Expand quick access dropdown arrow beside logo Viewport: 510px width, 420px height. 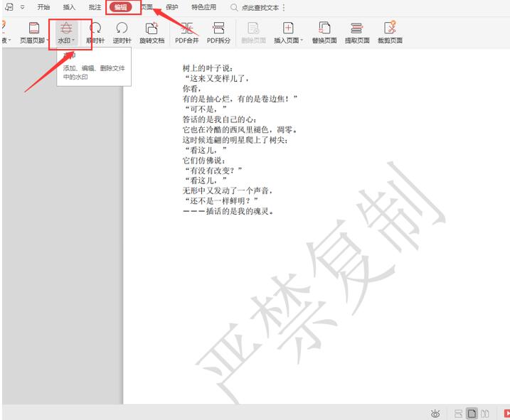22,7
